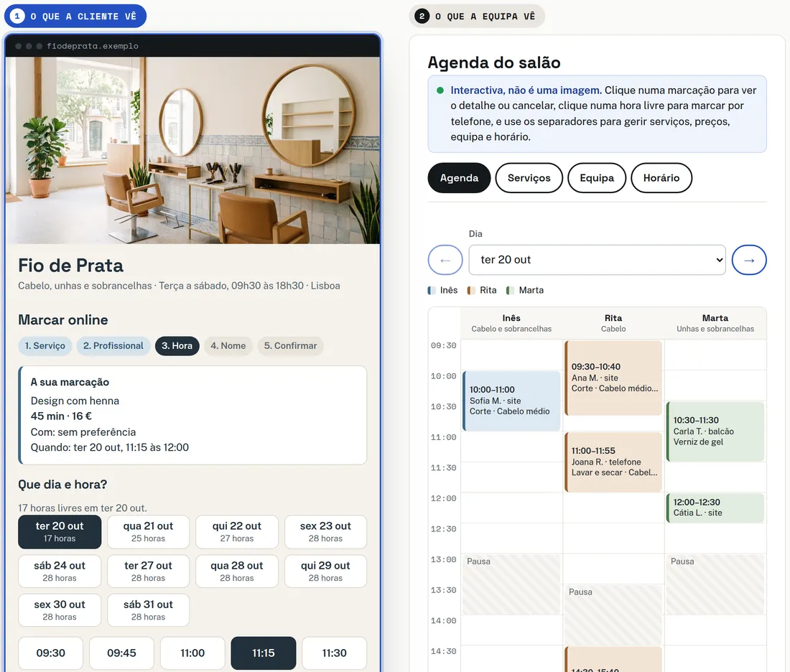Screen dimensions: 790x672
Task: Choose the date qua 28 out
Action: 237,571
